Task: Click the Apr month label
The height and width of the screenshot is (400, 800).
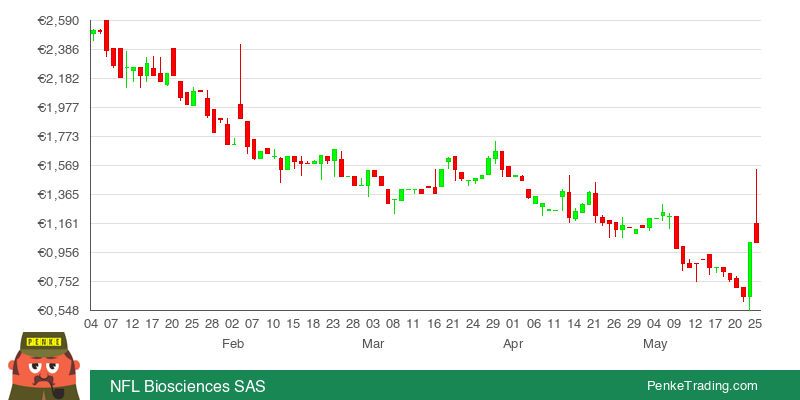Action: click(513, 344)
